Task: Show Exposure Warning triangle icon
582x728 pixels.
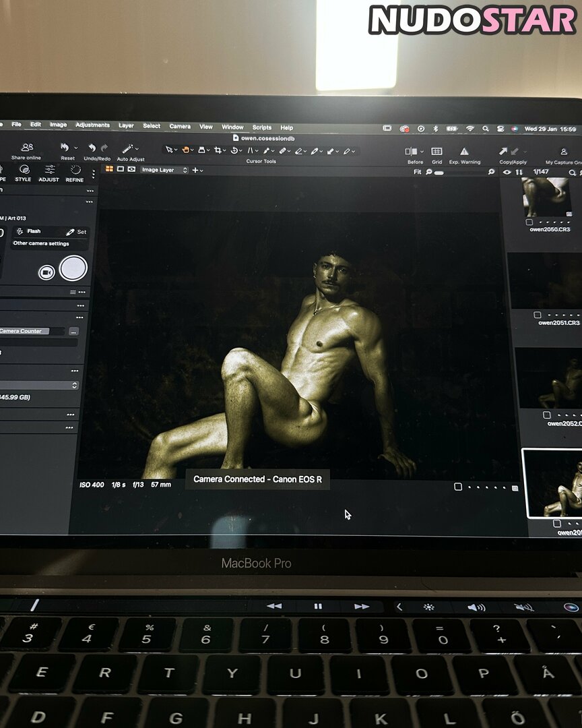Action: click(464, 152)
